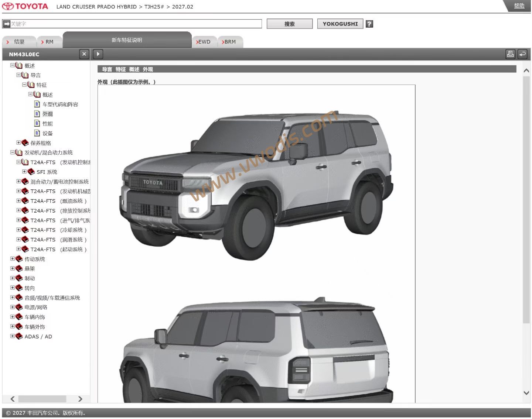The width and height of the screenshot is (532, 419).
Task: Expand the 音频/视频/车载通信系统 node
Action: point(12,297)
